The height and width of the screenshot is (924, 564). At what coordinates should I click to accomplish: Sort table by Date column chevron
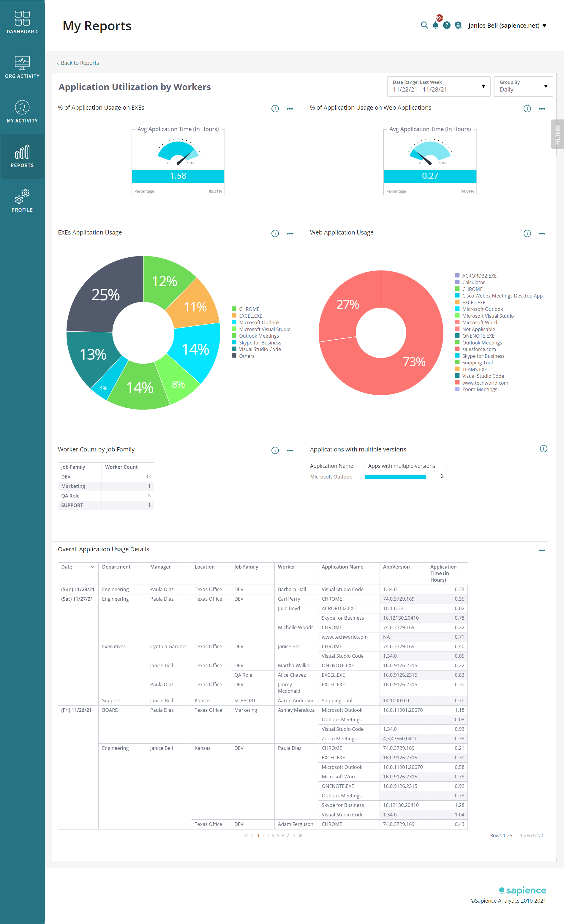tap(93, 567)
